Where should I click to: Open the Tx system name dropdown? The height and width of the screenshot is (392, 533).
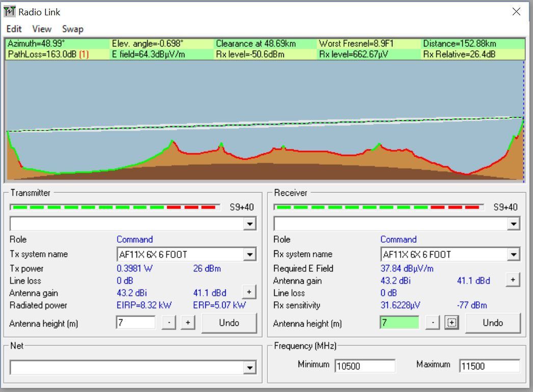(x=250, y=254)
